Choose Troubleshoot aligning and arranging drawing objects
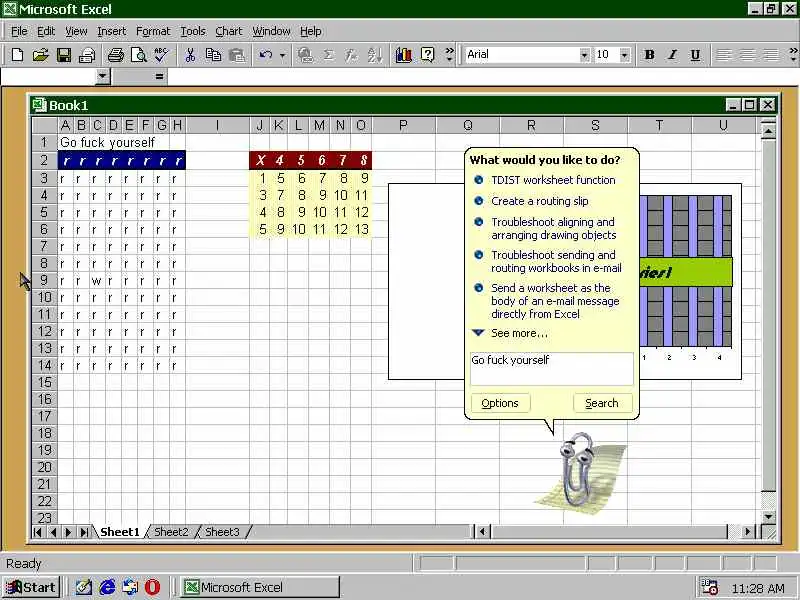Screen dimensions: 800x600 [x=554, y=229]
